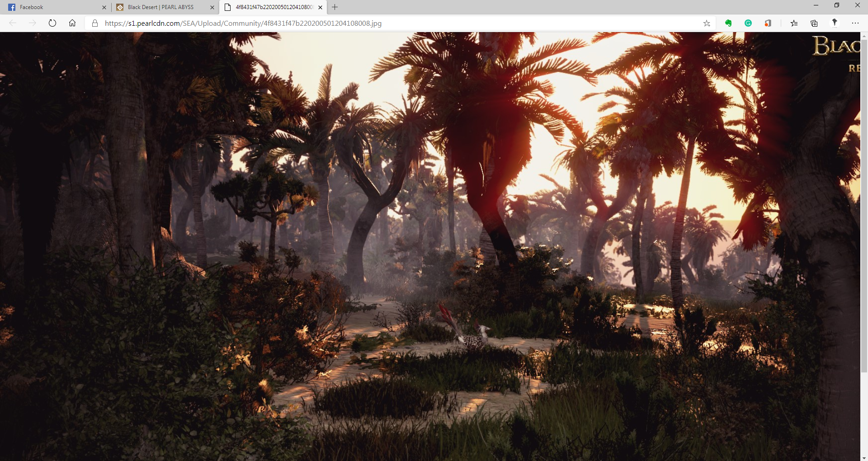Viewport: 868px width, 461px height.
Task: Focus the address bar URL field
Action: pos(400,23)
